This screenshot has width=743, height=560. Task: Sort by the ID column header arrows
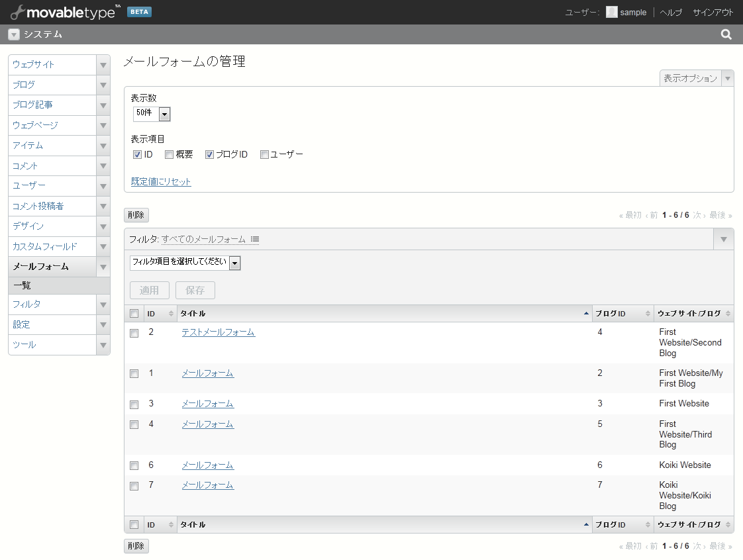tap(171, 313)
